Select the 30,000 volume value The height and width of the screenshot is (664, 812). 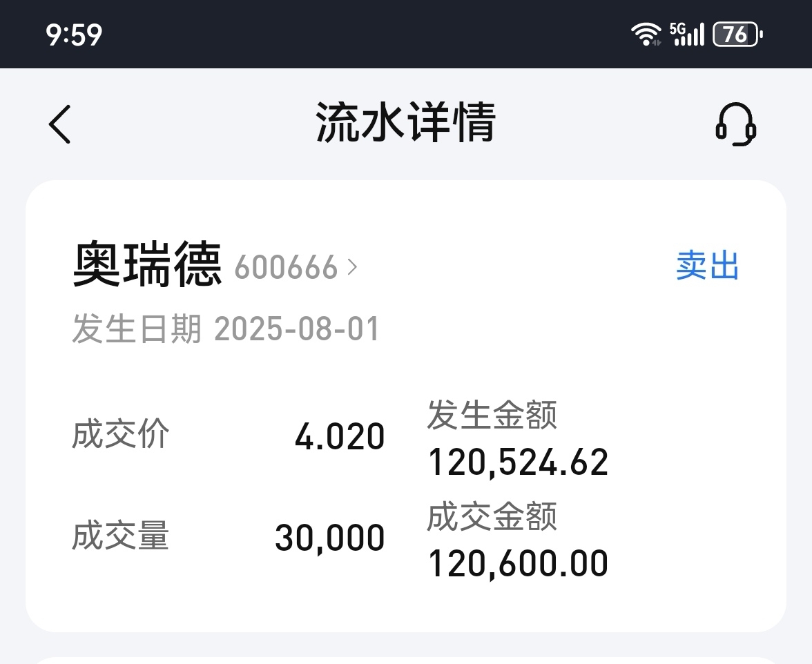(x=330, y=538)
